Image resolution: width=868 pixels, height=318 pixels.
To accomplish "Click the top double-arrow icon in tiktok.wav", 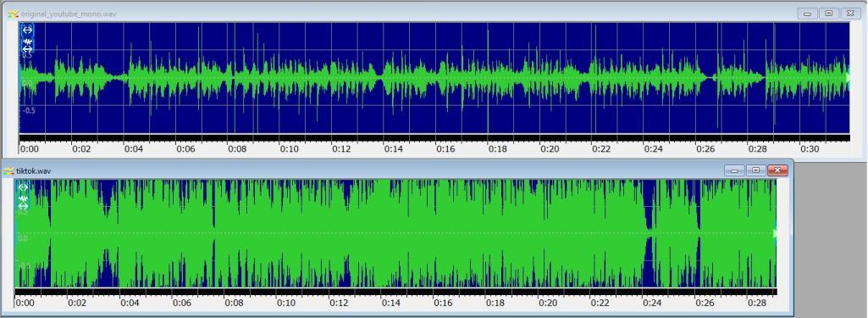I will 23,187.
